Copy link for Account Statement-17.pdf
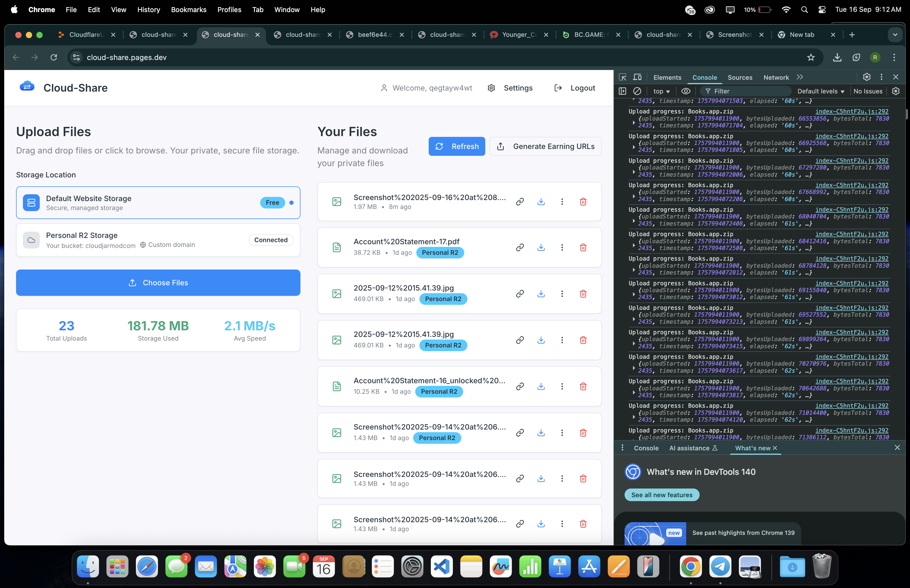 520,247
